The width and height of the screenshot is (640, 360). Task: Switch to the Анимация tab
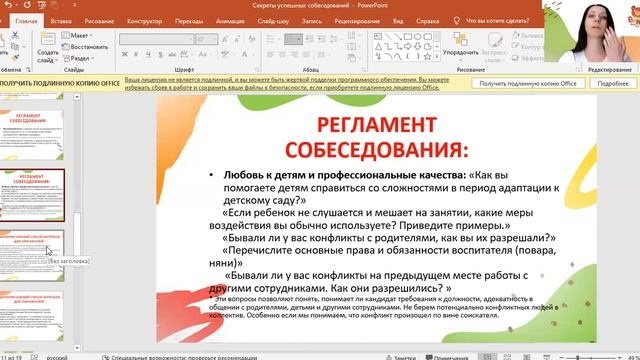coord(230,21)
